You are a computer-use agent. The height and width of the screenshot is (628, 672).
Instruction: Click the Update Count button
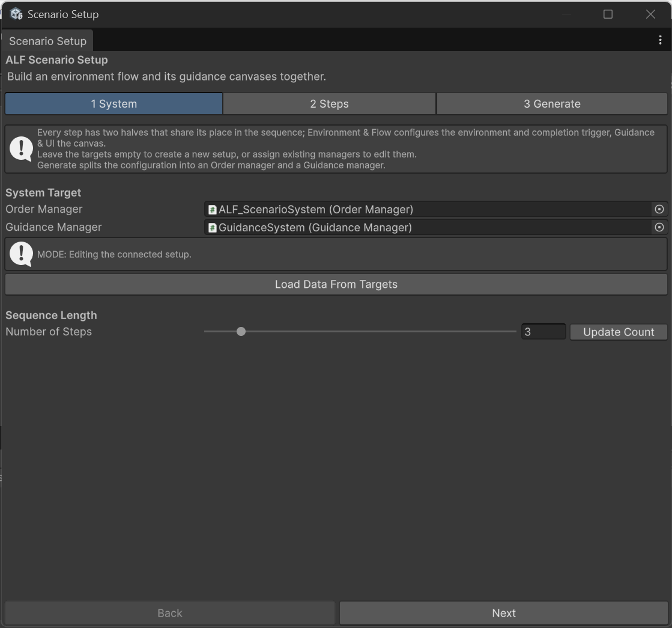619,332
